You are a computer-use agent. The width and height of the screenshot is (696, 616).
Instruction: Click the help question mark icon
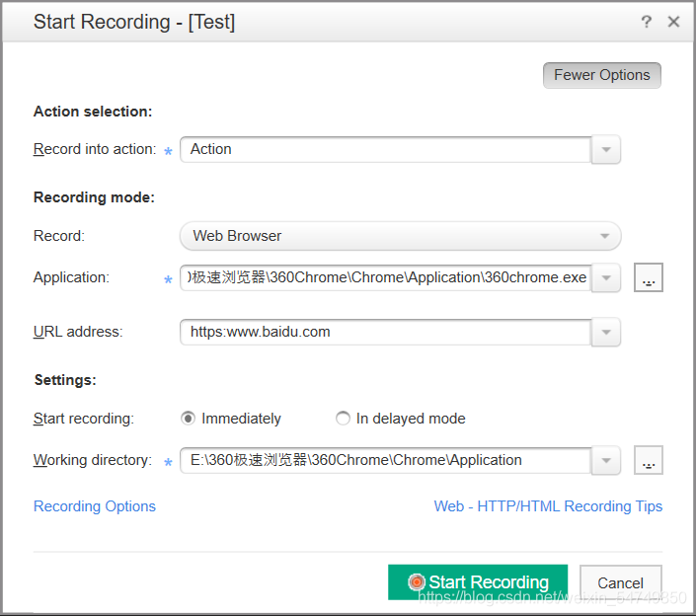click(x=647, y=22)
